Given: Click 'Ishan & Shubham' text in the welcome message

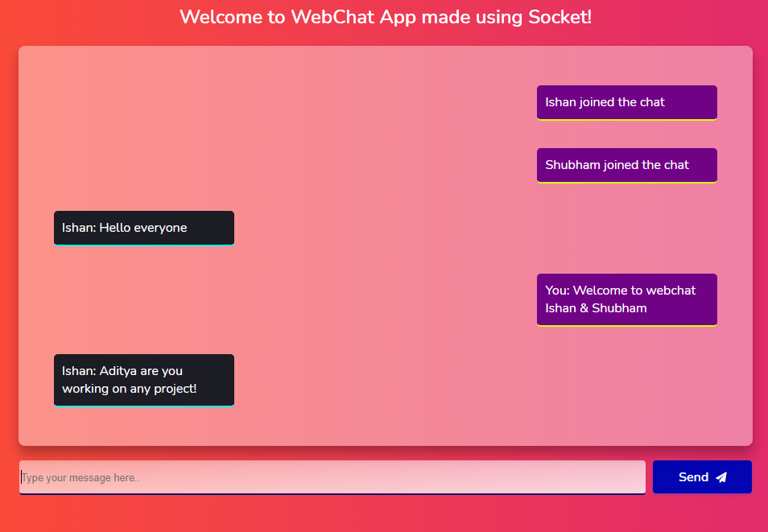Looking at the screenshot, I should 596,308.
